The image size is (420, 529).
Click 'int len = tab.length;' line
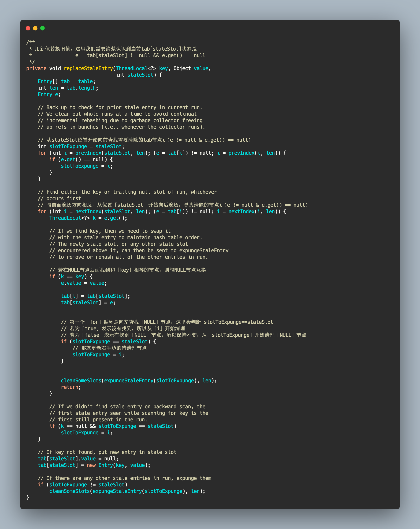pyautogui.click(x=68, y=88)
